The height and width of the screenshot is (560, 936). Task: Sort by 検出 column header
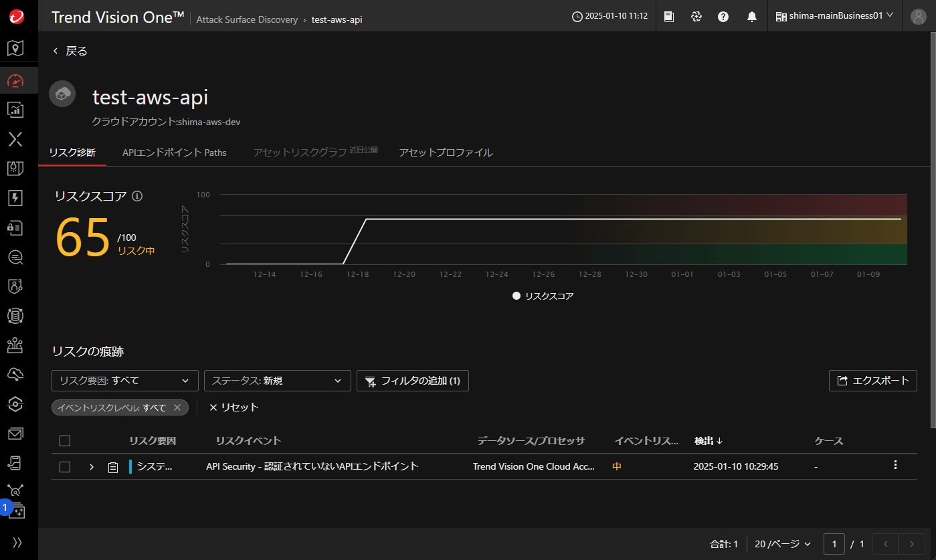tap(709, 441)
